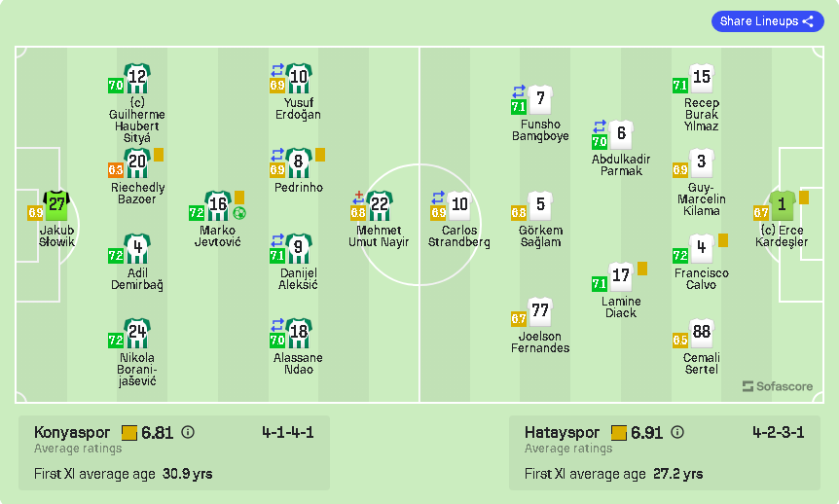The width and height of the screenshot is (839, 504).
Task: Click the Konyaspor team name
Action: point(72,433)
